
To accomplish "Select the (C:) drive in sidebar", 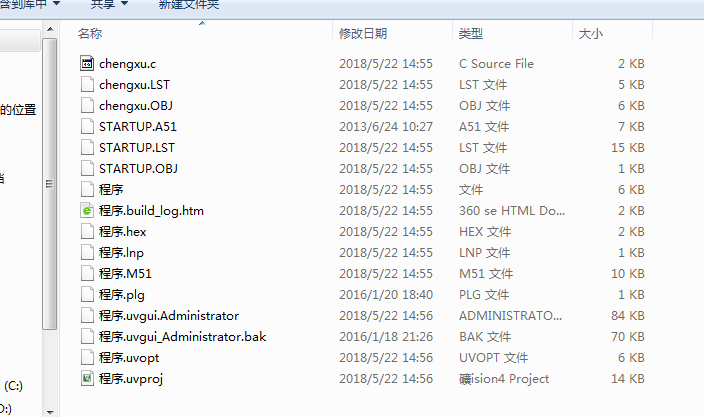I will (13, 386).
